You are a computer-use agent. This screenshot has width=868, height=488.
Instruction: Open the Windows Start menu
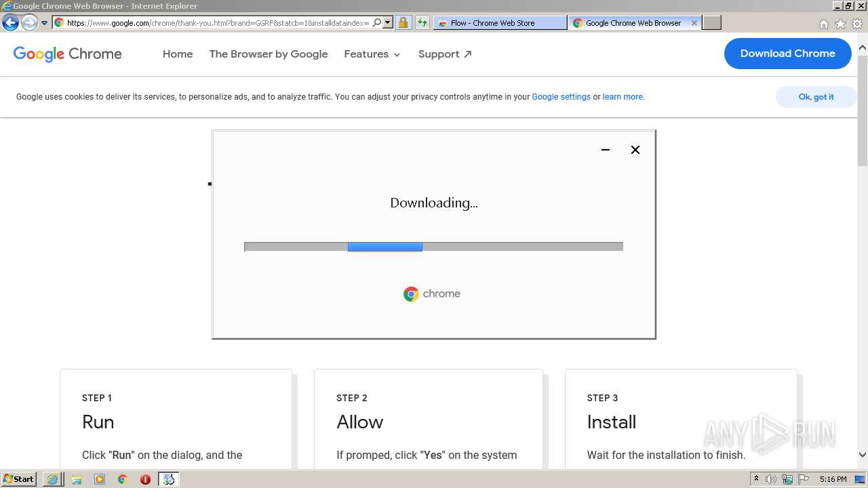[x=19, y=479]
